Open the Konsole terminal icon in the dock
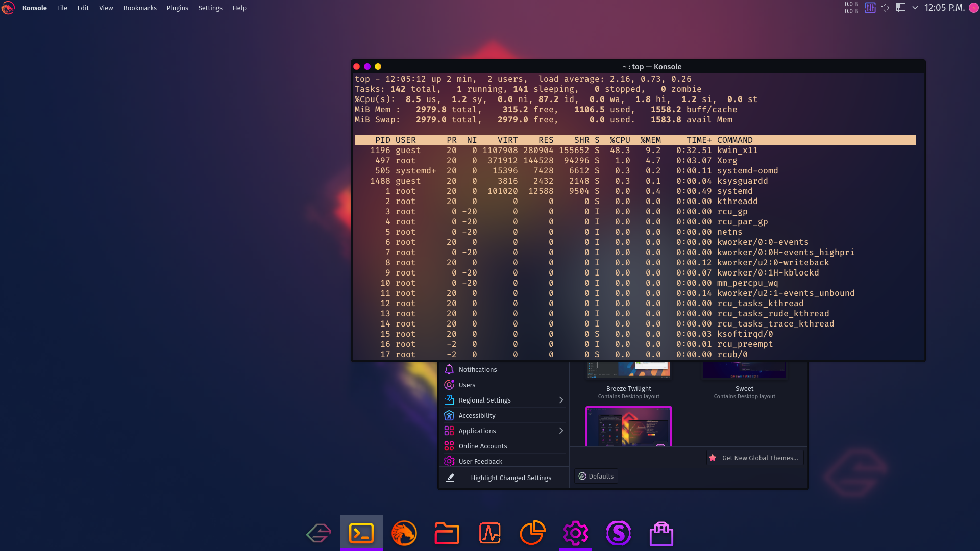980x551 pixels. click(x=361, y=533)
